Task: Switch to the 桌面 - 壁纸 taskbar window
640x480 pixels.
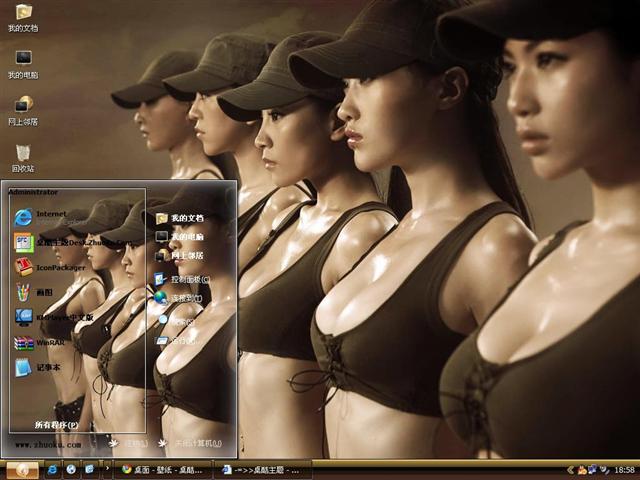Action: point(162,469)
